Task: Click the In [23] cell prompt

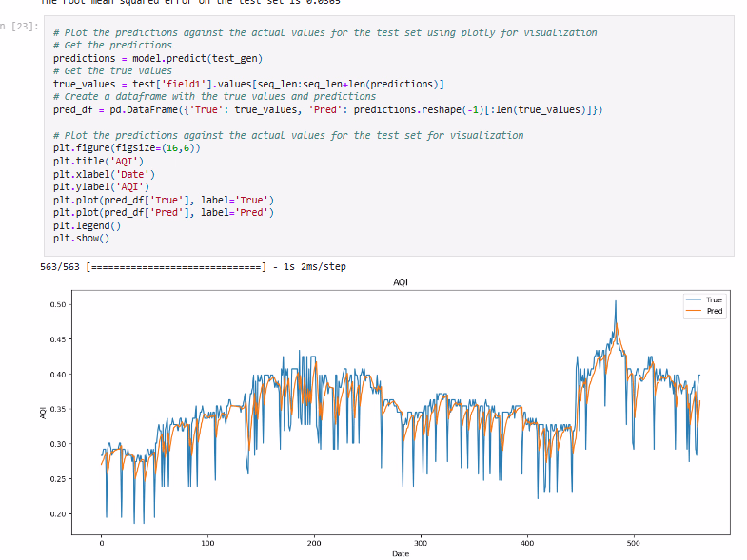Action: 19,26
